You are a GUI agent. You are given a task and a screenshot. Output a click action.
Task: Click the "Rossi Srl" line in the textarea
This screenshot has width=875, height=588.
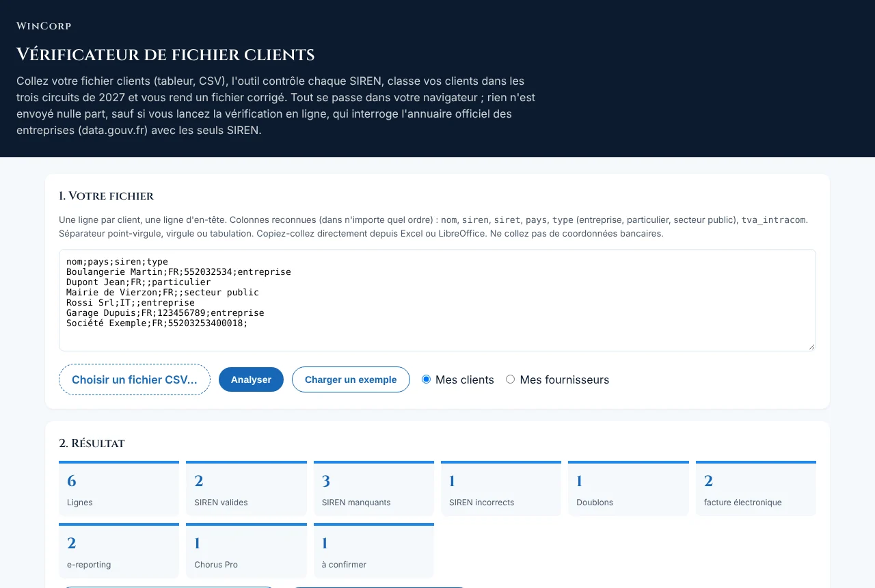pos(131,303)
